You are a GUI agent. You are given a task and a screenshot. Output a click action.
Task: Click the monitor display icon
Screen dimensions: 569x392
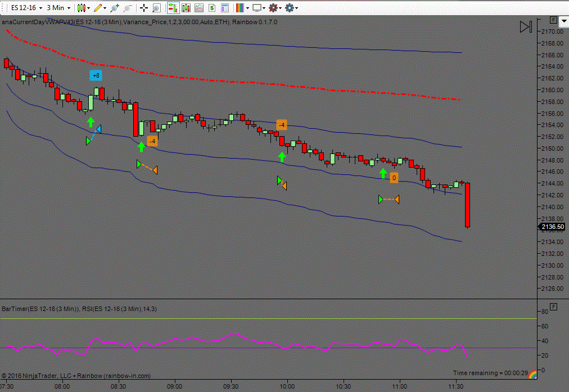[257, 8]
